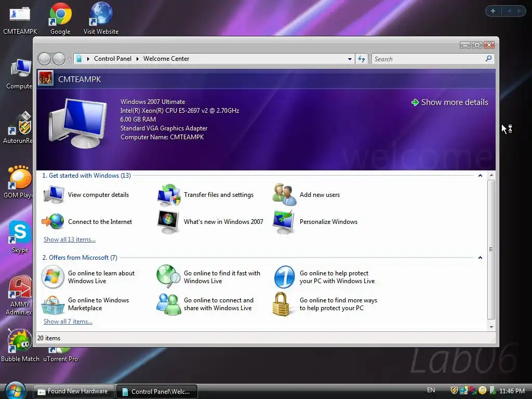
Task: Open Go online to find more ways padlock item
Action: (x=325, y=304)
